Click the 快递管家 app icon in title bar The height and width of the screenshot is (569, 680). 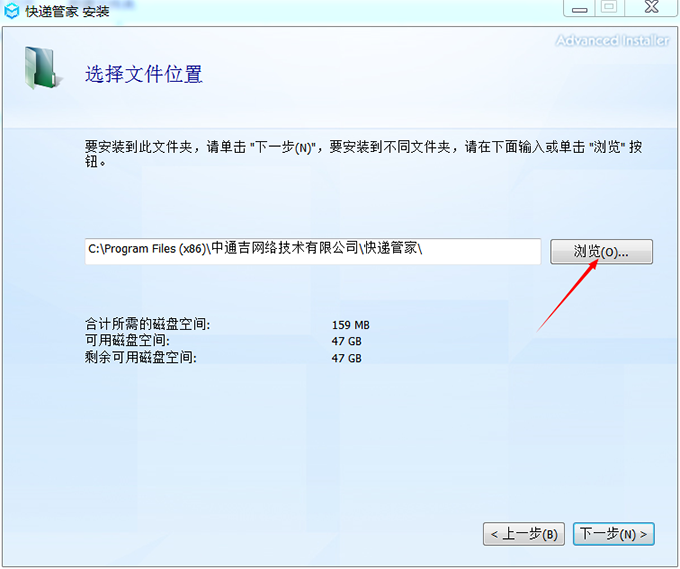[x=11, y=11]
